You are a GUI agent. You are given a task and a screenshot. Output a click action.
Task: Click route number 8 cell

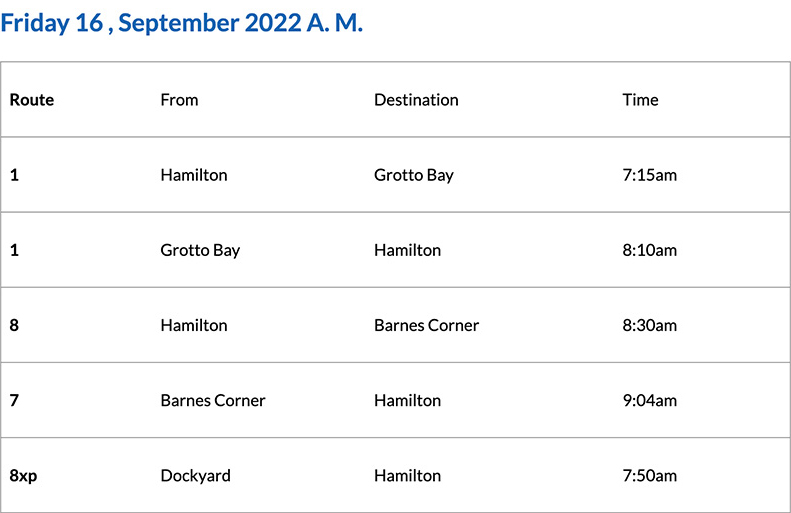pos(15,325)
